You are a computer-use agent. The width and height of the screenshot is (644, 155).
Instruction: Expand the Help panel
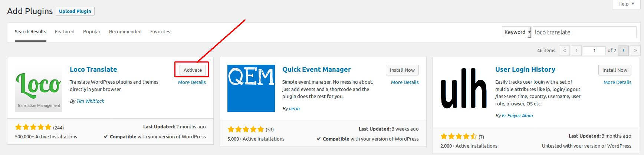click(626, 4)
